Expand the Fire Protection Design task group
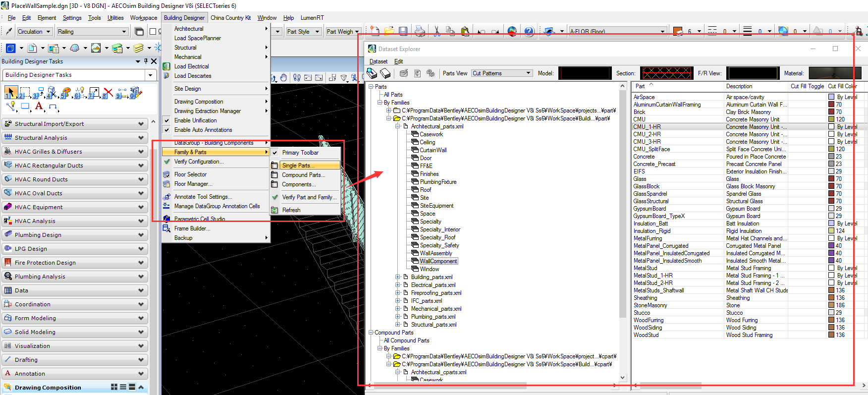This screenshot has width=868, height=395. (x=75, y=263)
